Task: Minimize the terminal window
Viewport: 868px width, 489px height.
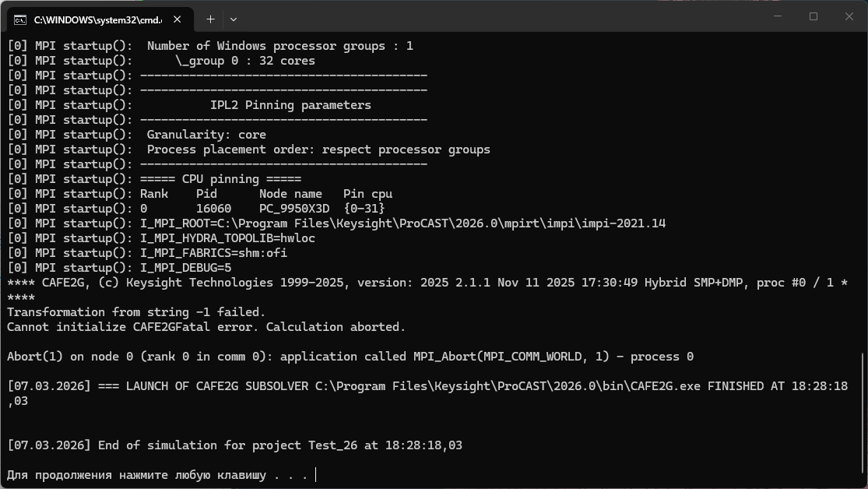Action: [778, 16]
